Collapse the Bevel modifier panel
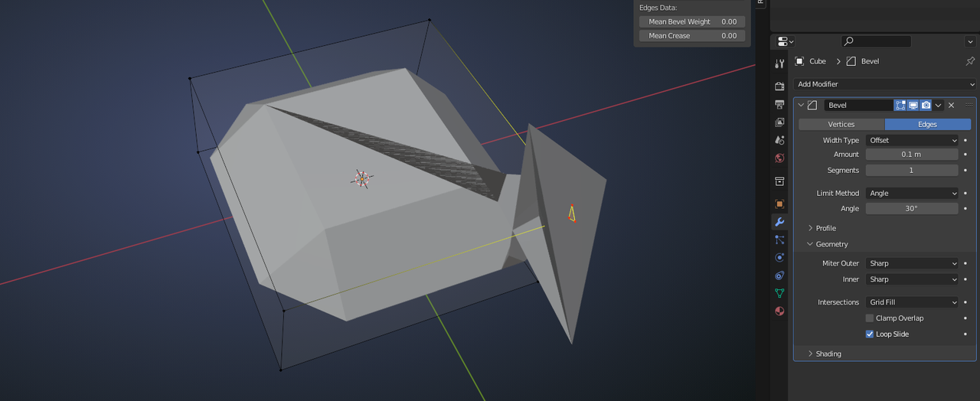 tap(802, 105)
